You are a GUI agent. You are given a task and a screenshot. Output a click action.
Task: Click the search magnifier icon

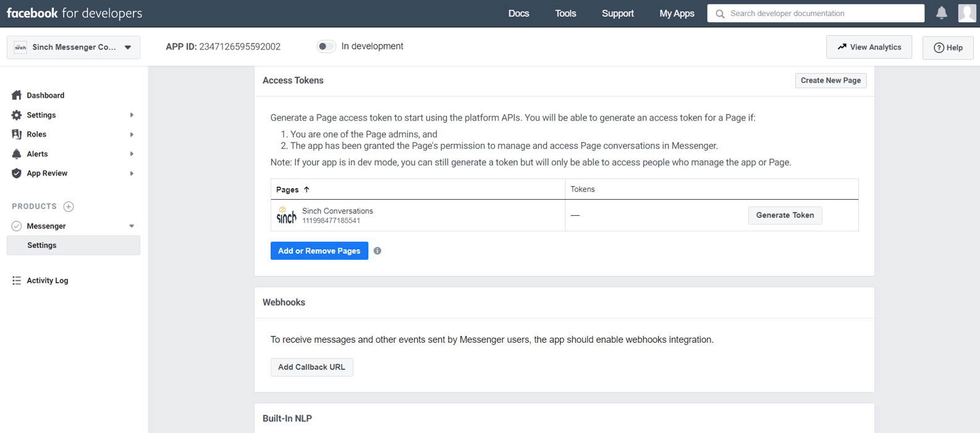[x=720, y=14]
